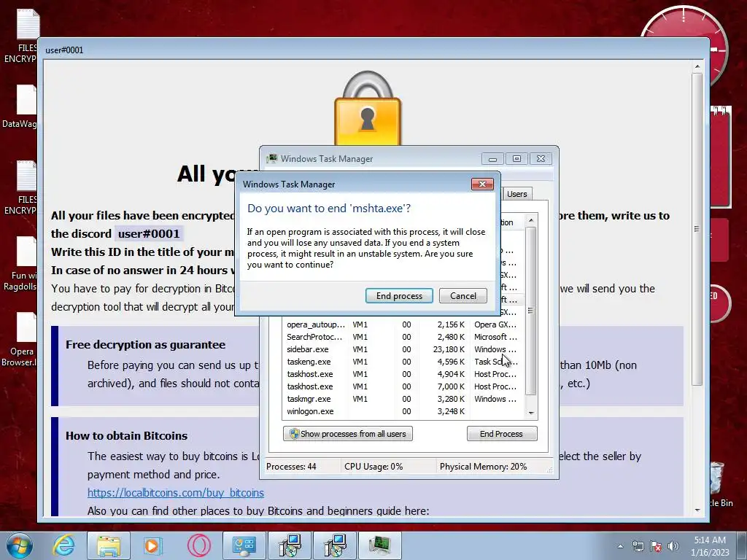The image size is (747, 560).
Task: Select the Recycle Bin desktop icon
Action: point(719,484)
